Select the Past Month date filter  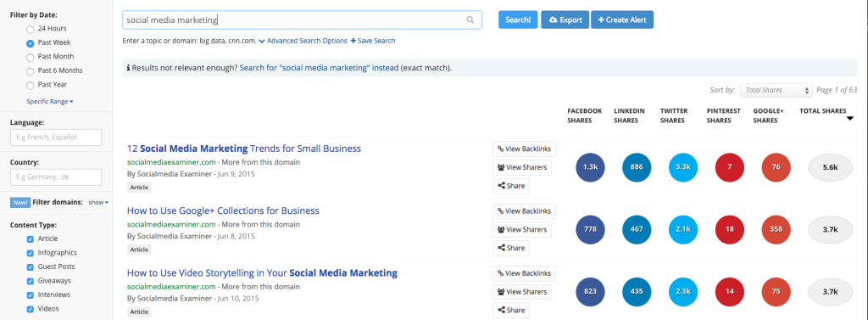tap(31, 57)
